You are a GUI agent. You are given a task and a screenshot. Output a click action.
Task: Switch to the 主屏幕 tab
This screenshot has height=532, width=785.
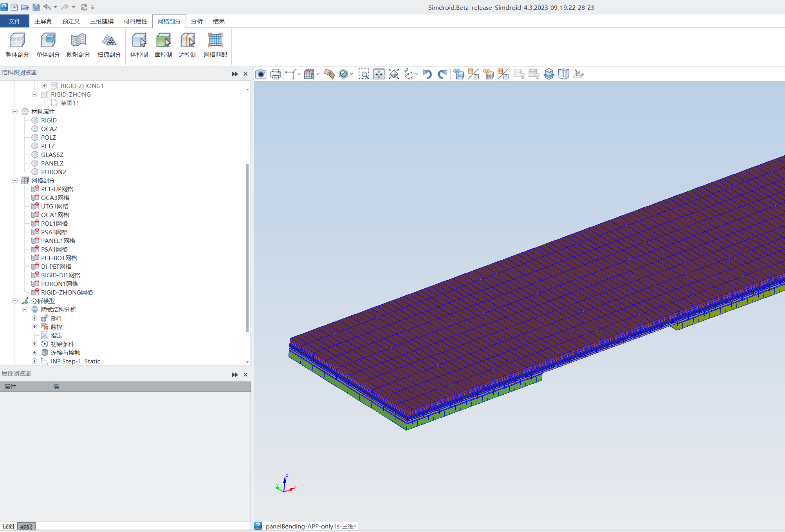43,21
